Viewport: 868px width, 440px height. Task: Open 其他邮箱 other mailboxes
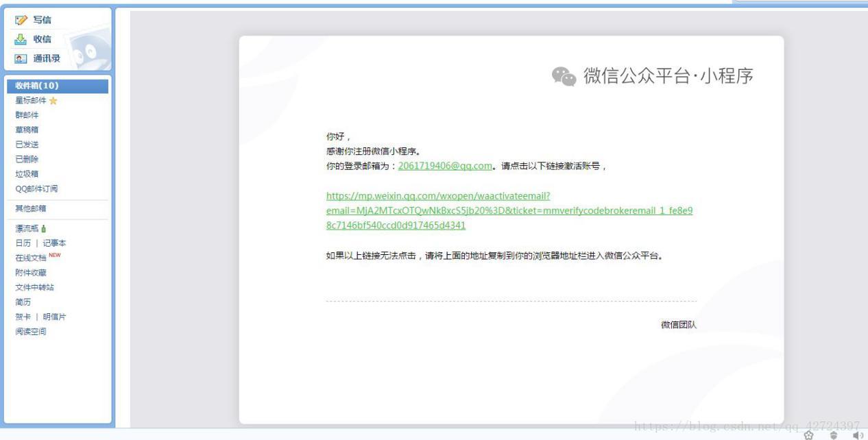tap(31, 208)
